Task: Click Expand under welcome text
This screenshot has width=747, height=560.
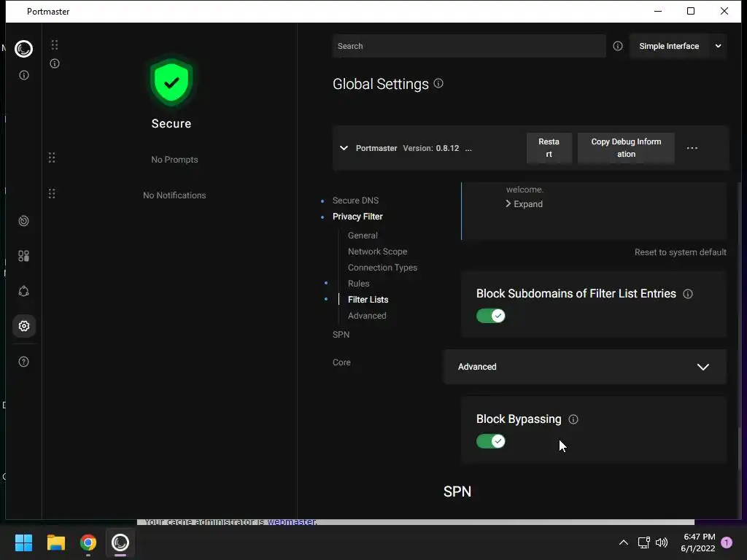Action: (524, 204)
